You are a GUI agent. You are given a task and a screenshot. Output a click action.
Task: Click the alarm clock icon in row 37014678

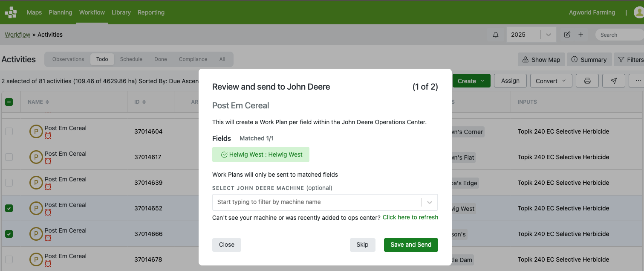(x=48, y=264)
